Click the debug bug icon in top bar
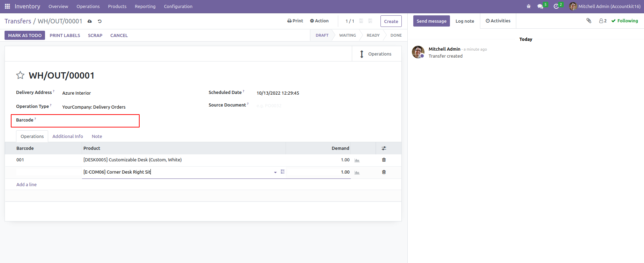This screenshot has height=263, width=644. coord(528,6)
